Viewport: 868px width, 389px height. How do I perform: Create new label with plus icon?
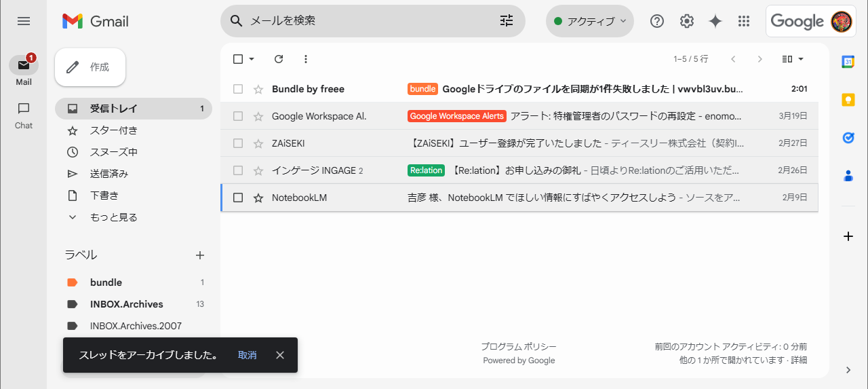[x=200, y=255]
